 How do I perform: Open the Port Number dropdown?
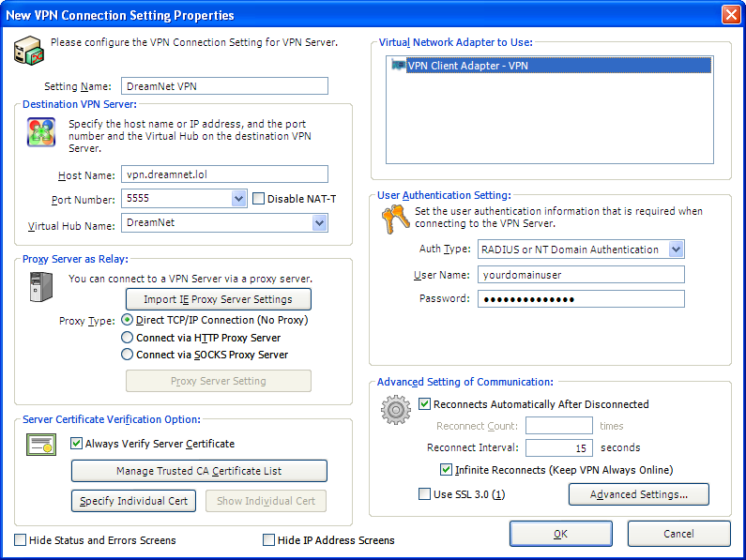(239, 199)
